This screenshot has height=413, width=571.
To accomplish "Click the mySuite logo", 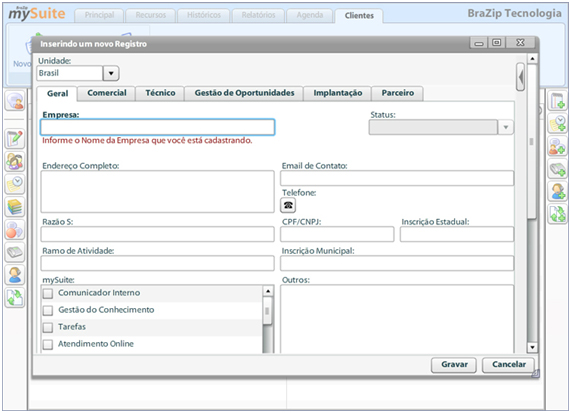I will 37,13.
